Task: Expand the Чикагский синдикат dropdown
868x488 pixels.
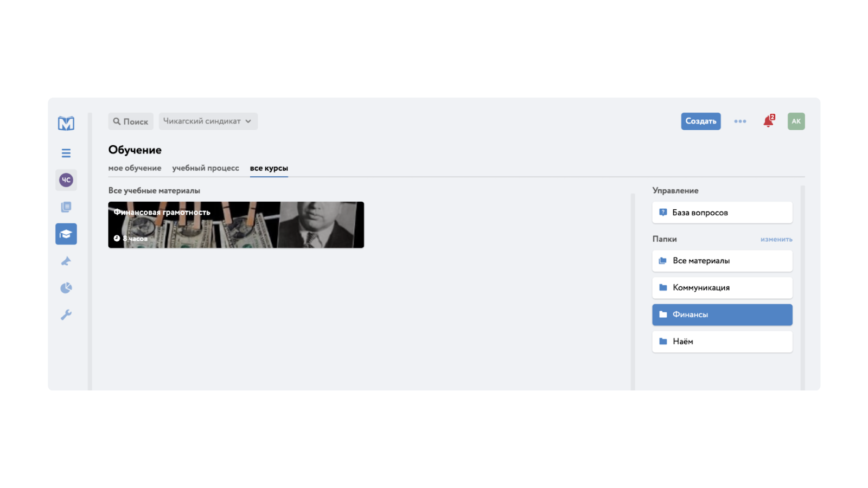Action: point(208,121)
